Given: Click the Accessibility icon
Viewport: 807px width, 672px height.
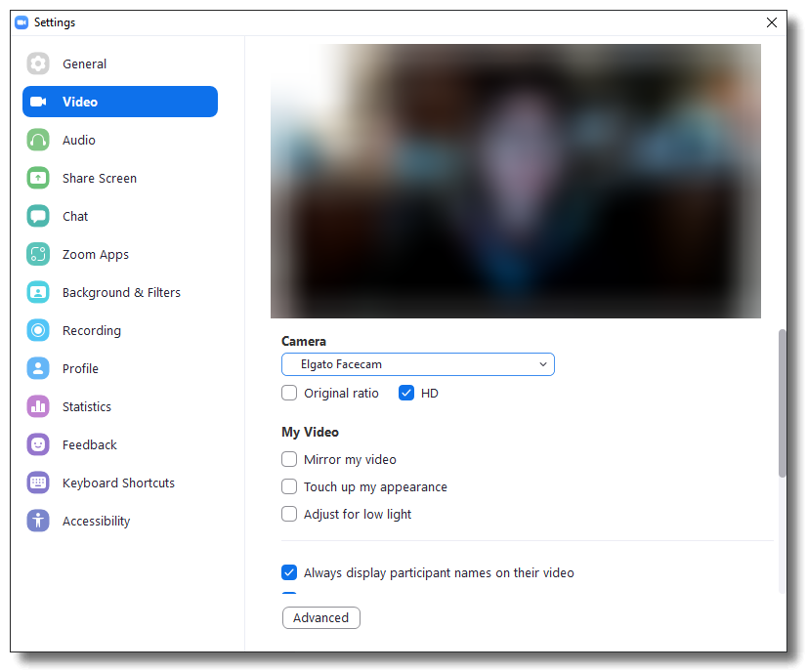Looking at the screenshot, I should click(38, 521).
